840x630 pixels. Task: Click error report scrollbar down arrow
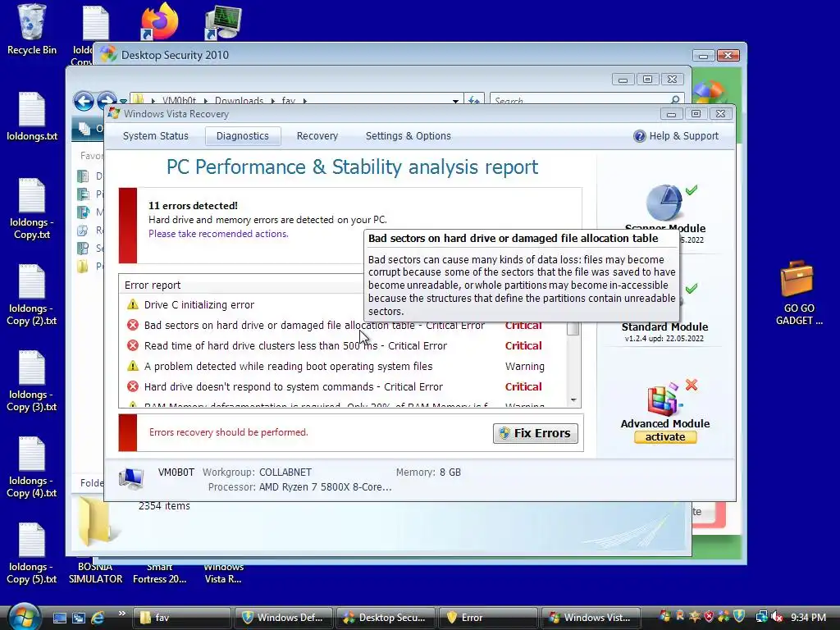click(573, 400)
